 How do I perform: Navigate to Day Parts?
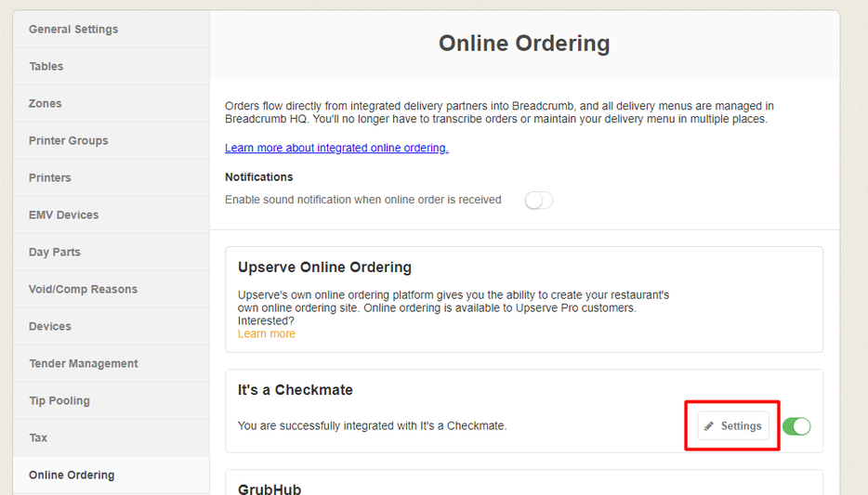[x=55, y=252]
